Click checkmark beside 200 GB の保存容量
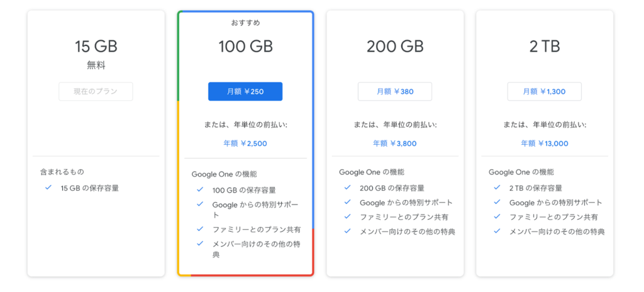The image size is (644, 292). (x=347, y=187)
